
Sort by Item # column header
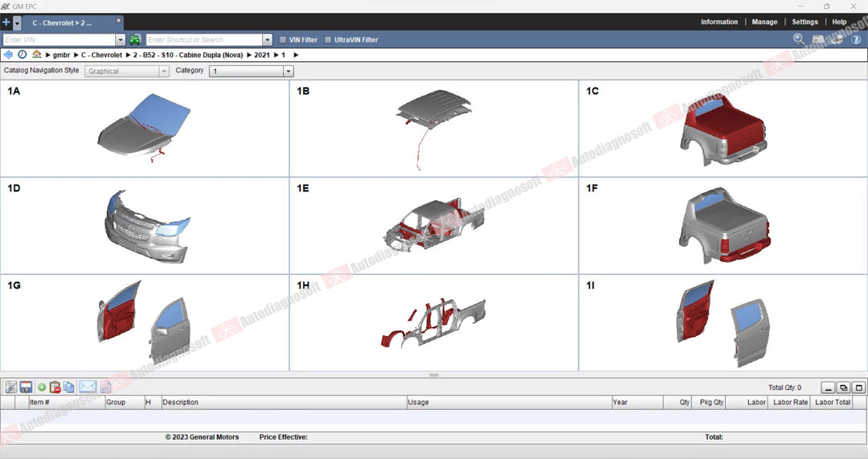point(67,403)
